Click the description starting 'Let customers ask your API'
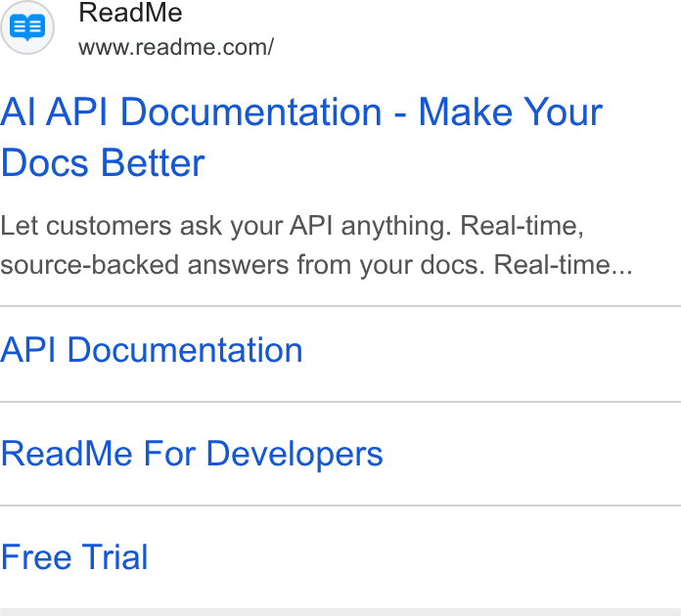The width and height of the screenshot is (681, 616). click(316, 245)
